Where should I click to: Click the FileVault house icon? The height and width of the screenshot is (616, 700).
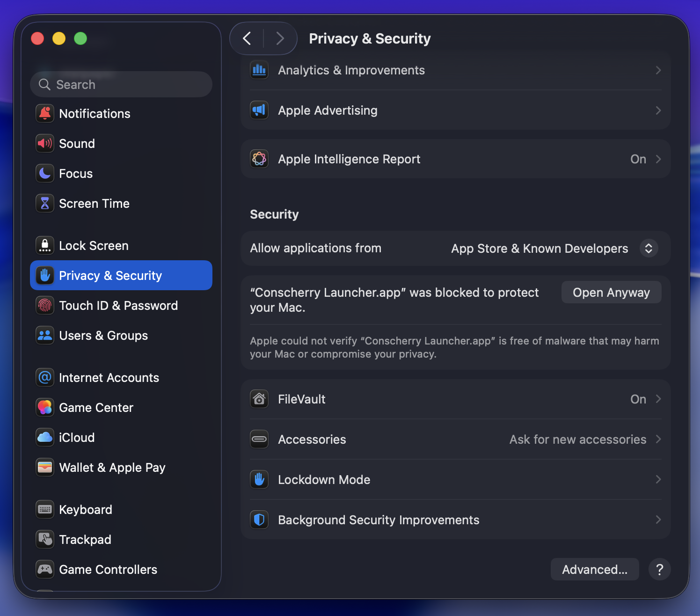pyautogui.click(x=259, y=399)
